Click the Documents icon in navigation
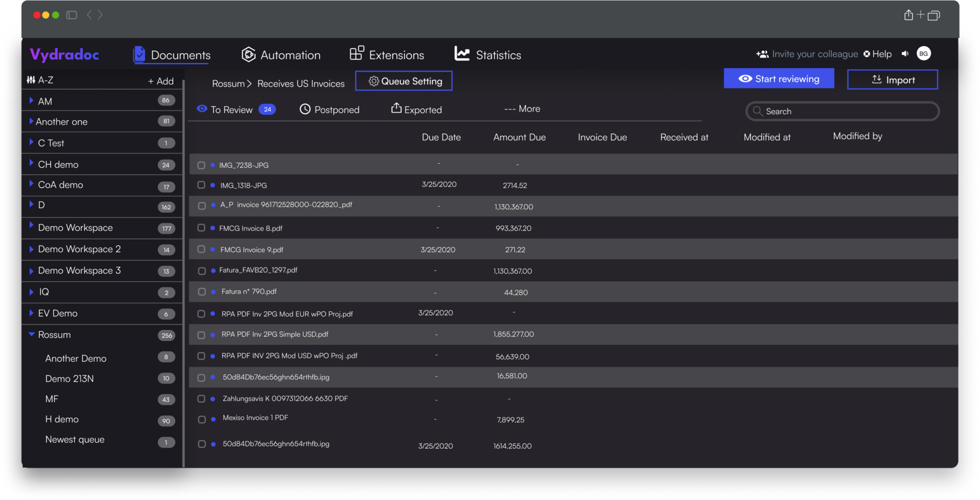The width and height of the screenshot is (980, 500). click(139, 55)
